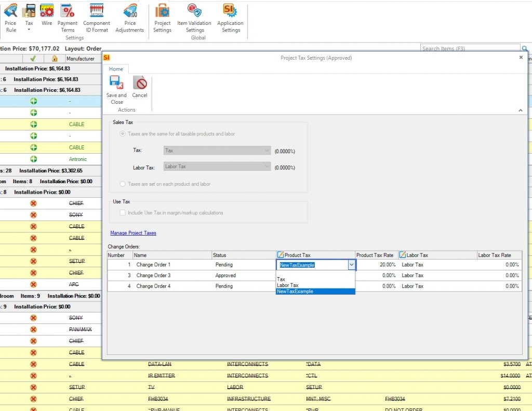532x411 pixels.
Task: Select 'Taxes are the same for all taxable products'
Action: click(123, 132)
